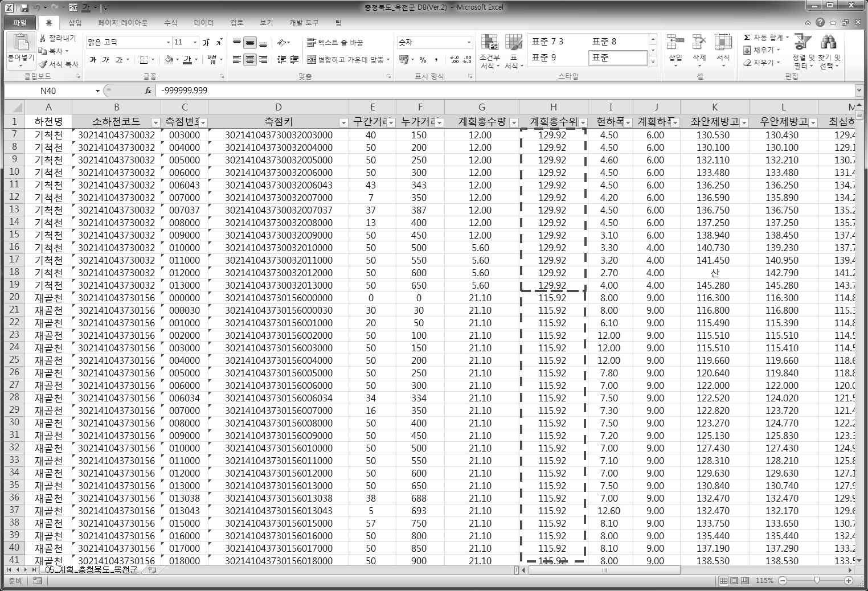
Task: Click the percent style button
Action: tap(423, 59)
